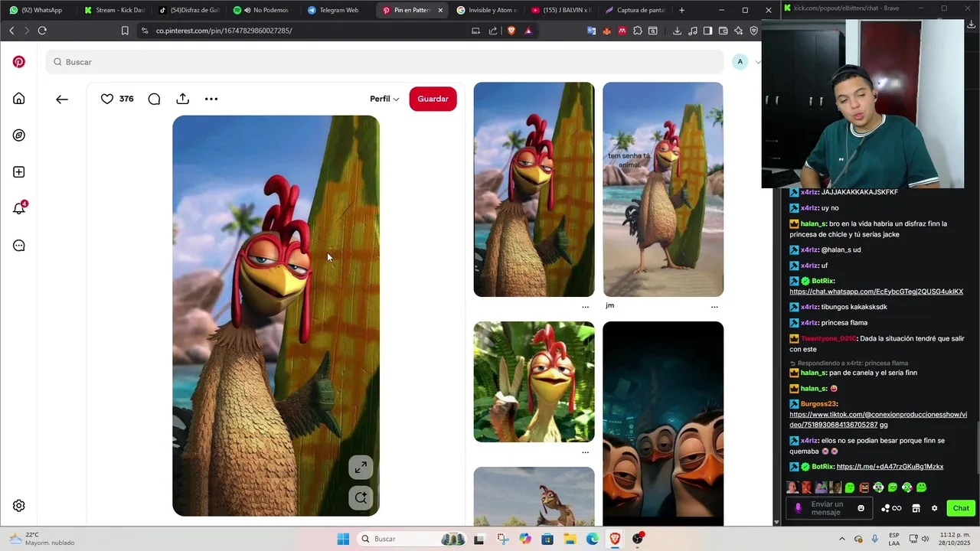Open the messages speech bubble in sidebar
The width and height of the screenshot is (980, 551).
pos(19,246)
